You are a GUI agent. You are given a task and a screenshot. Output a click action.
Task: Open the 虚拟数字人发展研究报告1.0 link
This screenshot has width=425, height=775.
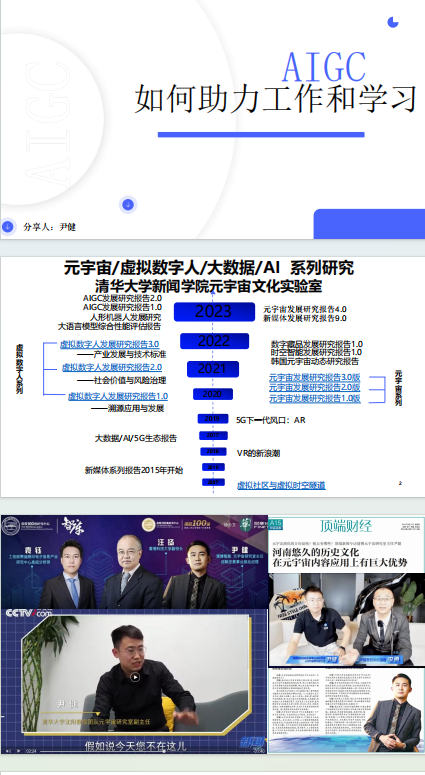pos(118,396)
